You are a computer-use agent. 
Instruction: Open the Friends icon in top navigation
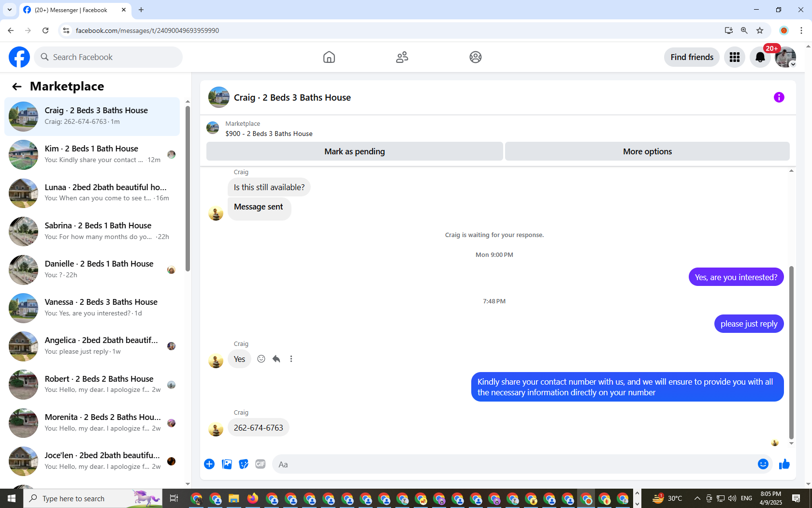(402, 57)
